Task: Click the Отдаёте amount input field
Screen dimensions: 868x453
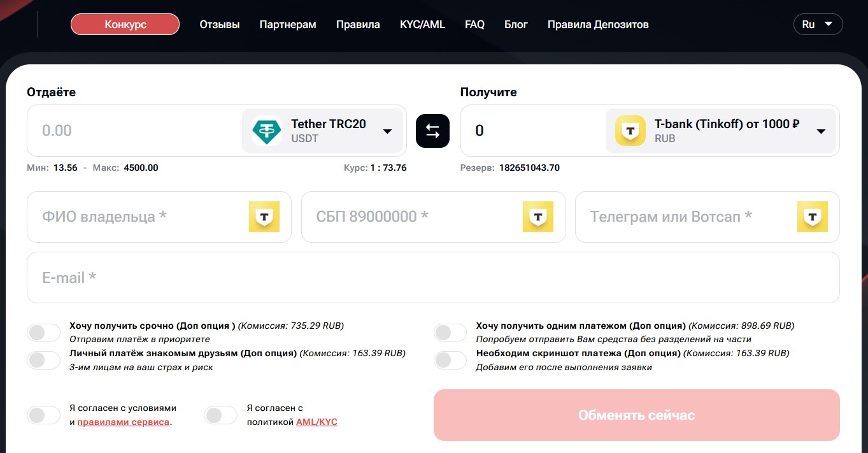Action: [x=134, y=131]
